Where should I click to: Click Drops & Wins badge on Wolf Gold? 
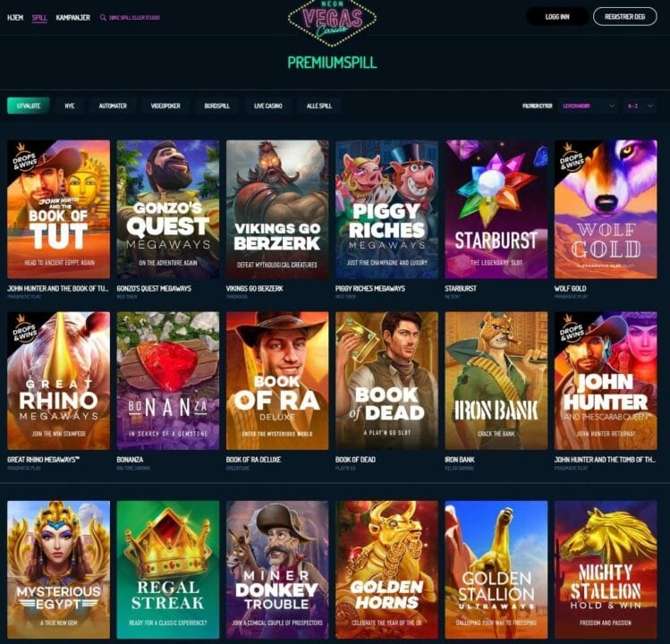pos(571,158)
